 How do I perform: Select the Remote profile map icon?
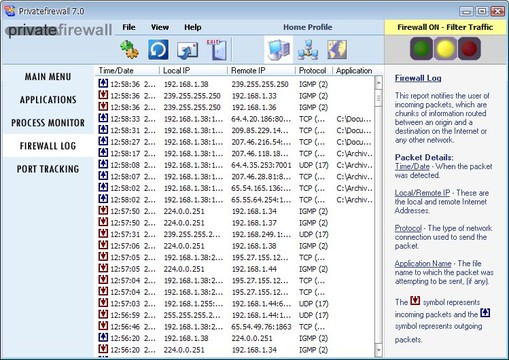[x=337, y=50]
